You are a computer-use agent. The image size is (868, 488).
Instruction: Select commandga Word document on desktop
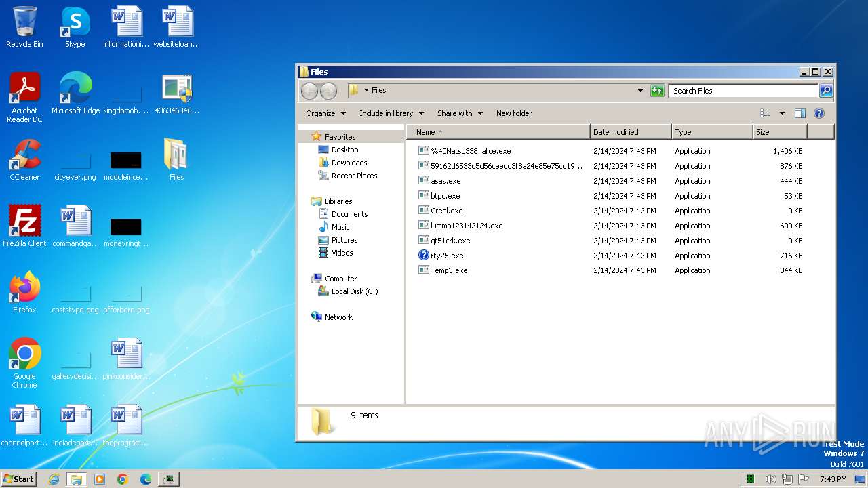click(x=75, y=226)
